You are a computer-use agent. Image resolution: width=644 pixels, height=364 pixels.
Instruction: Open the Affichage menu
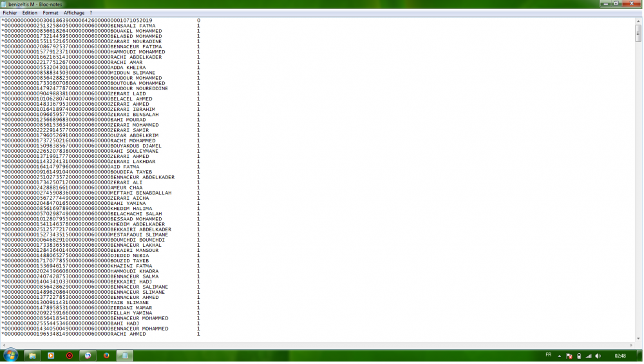(73, 13)
